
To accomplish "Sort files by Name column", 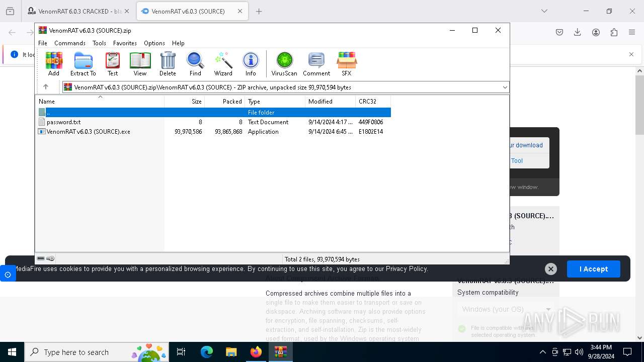I will (x=100, y=101).
